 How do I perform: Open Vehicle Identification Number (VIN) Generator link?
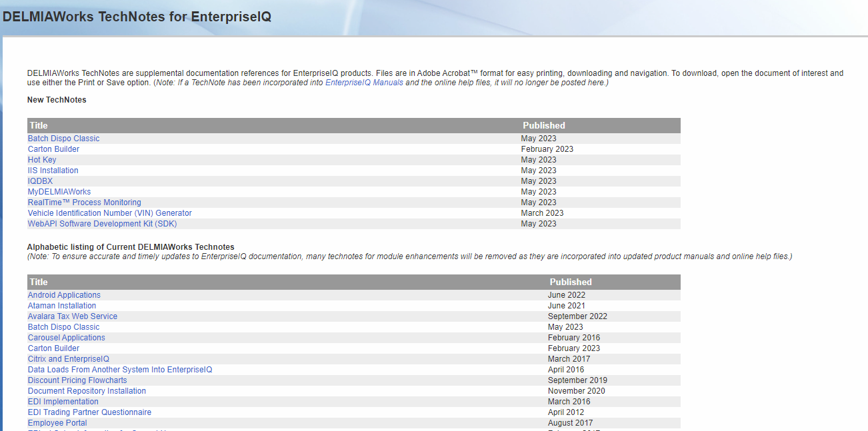click(x=110, y=213)
